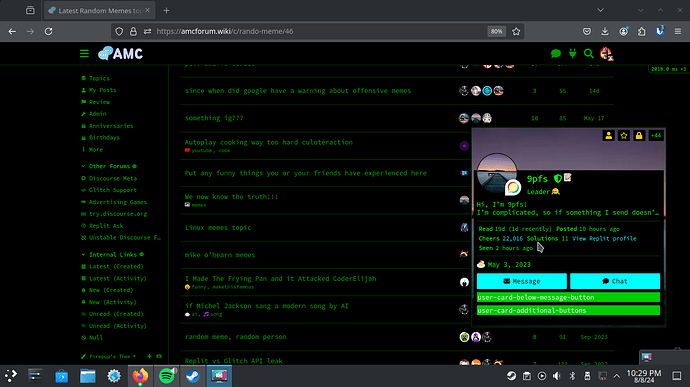The image size is (690, 387).
Task: Open Linux memes topic
Action: [218, 228]
